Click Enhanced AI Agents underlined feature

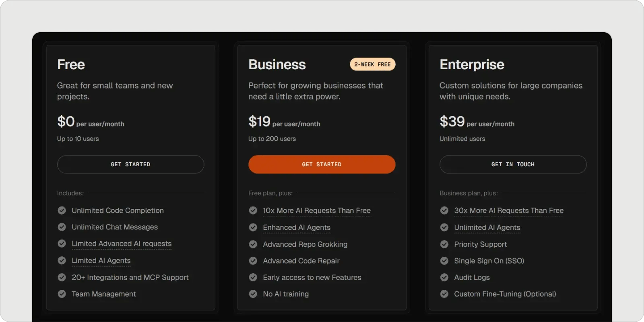296,227
